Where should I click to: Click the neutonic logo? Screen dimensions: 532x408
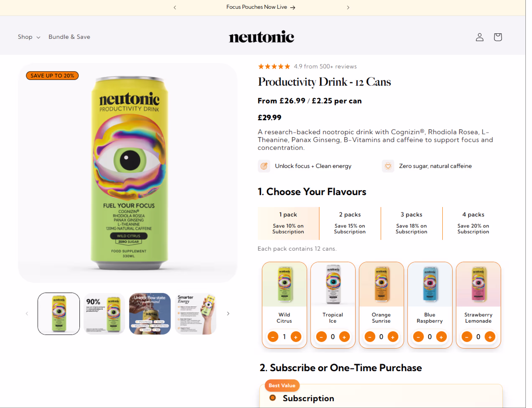[x=261, y=37]
